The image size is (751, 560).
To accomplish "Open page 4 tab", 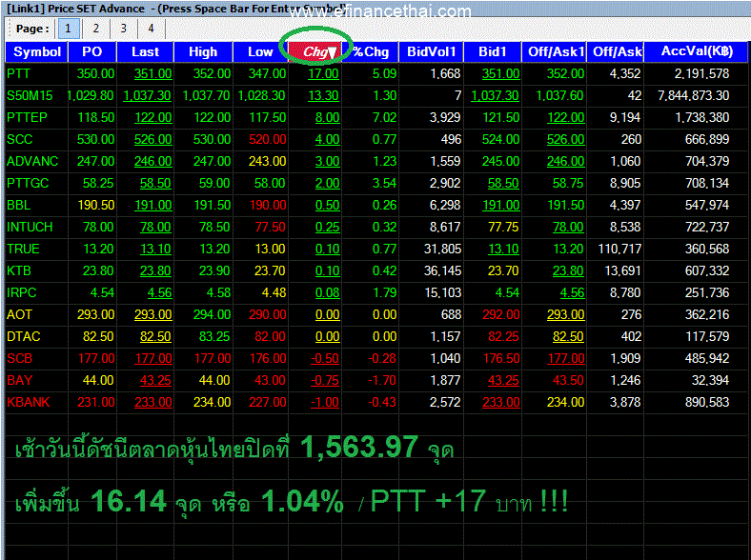I will tap(151, 29).
